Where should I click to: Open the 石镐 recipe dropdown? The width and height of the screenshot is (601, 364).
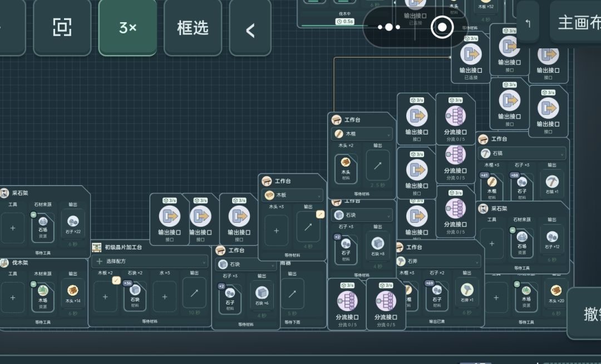[521, 153]
